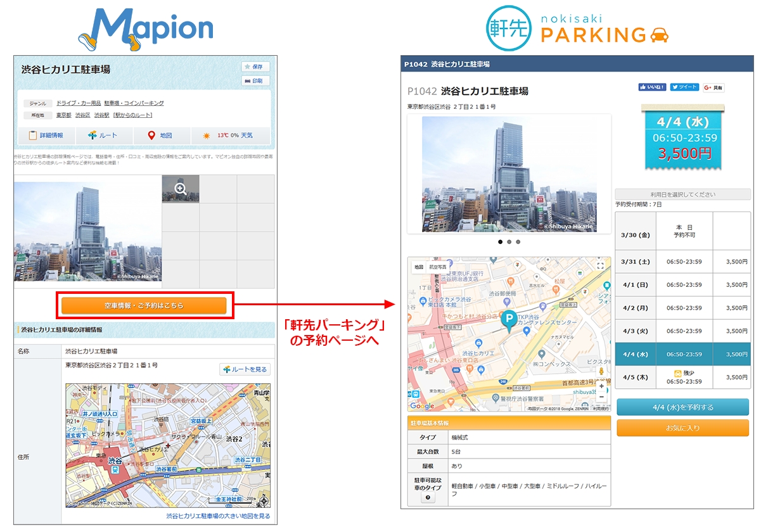Click the Google logo on the map
Screen dimensions: 768x532
pos(423,406)
